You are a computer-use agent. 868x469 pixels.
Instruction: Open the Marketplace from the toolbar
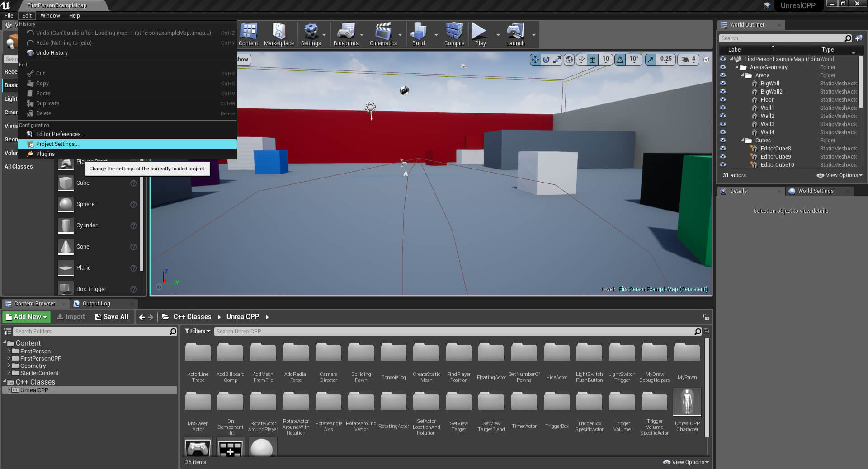pyautogui.click(x=279, y=34)
